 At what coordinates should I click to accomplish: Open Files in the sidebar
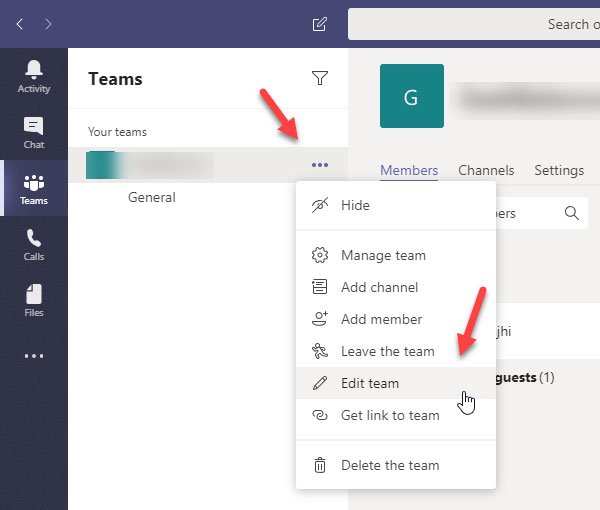click(x=34, y=301)
